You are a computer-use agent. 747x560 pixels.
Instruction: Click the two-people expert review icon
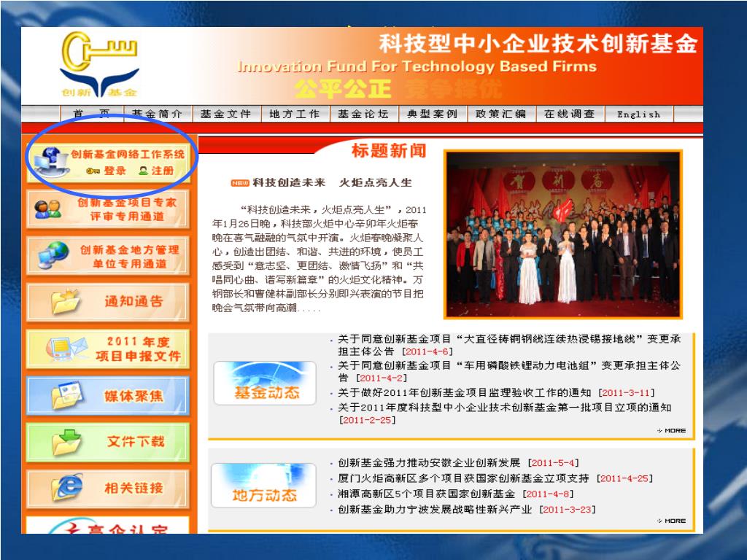click(47, 209)
